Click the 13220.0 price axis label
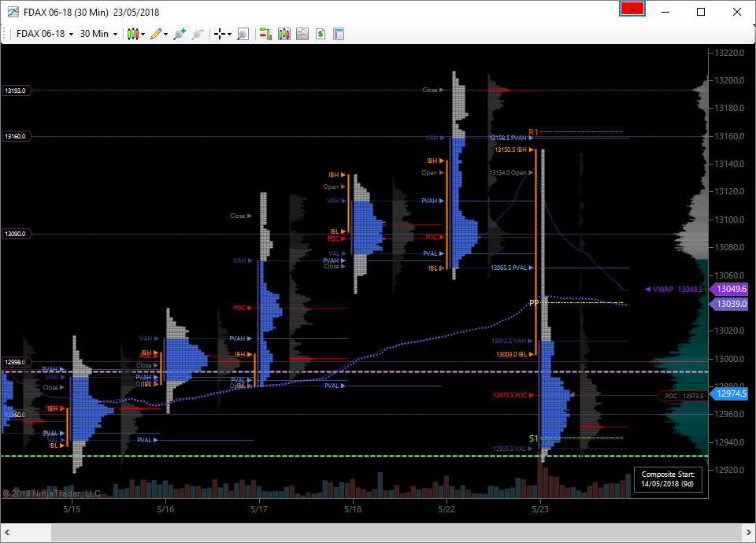This screenshot has width=756, height=543. pos(729,53)
